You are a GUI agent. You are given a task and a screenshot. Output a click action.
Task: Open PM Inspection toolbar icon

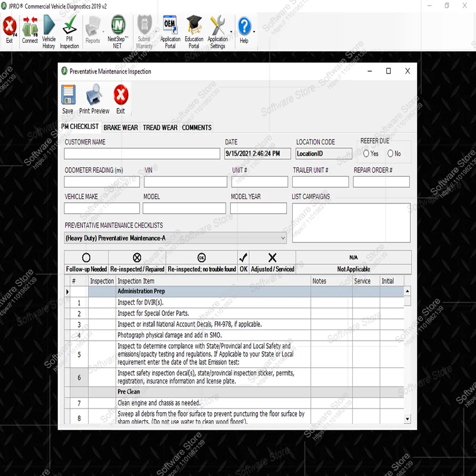69,32
